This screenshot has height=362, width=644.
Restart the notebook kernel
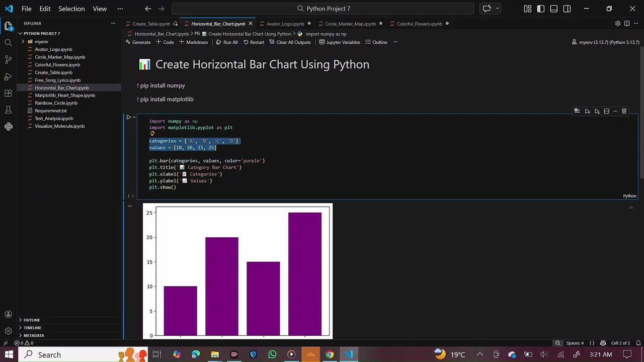[x=254, y=42]
